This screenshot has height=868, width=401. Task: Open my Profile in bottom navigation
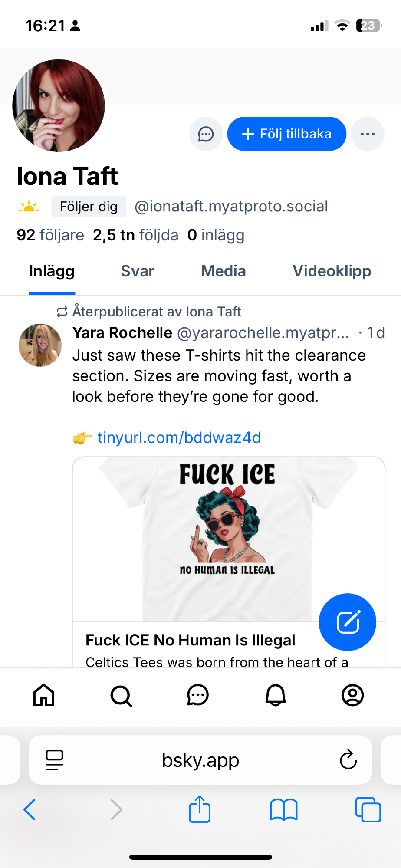[x=352, y=695]
